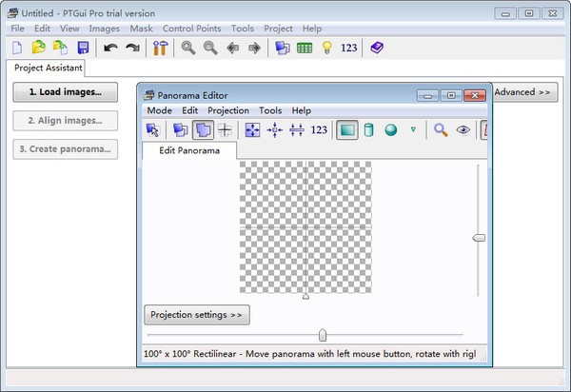Viewport: 571px width, 392px height.
Task: Click the Center panorama icon
Action: pyautogui.click(x=275, y=130)
